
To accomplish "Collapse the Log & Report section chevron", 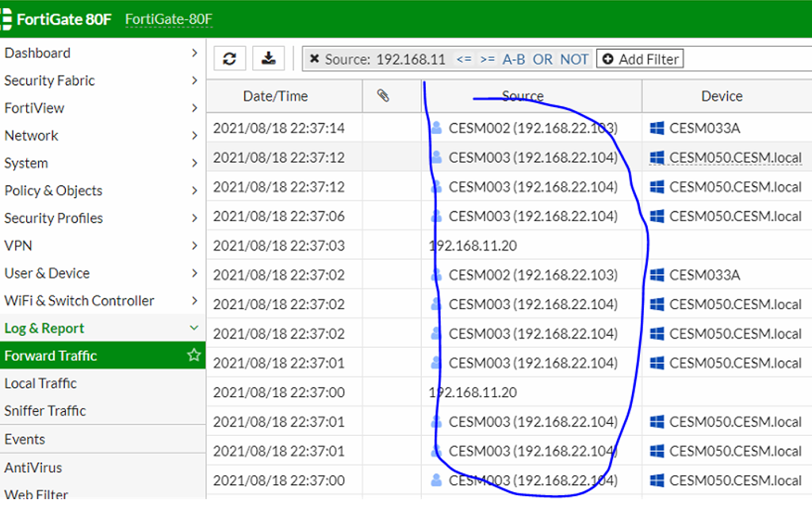I will (x=194, y=328).
